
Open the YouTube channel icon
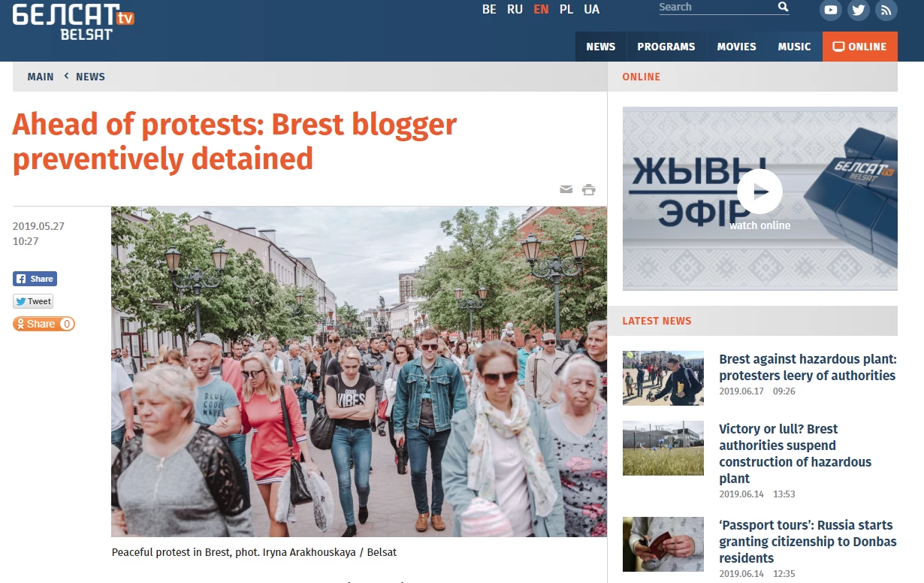tap(830, 10)
